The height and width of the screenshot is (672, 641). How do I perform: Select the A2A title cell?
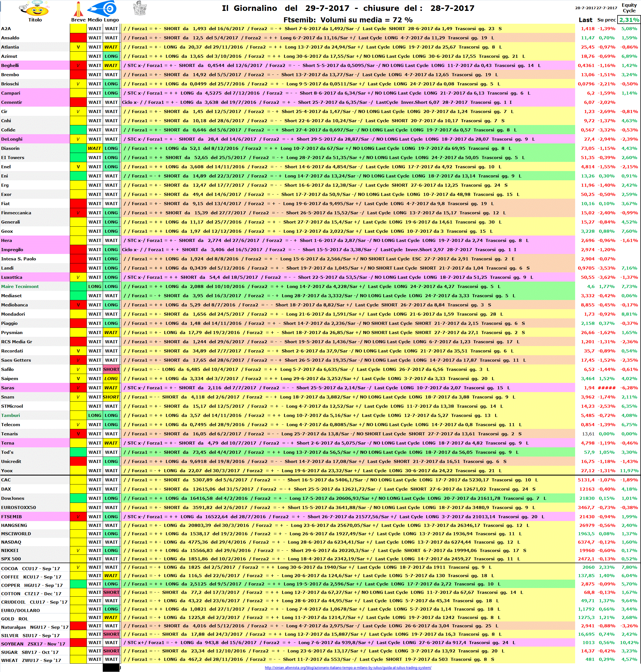[35, 29]
